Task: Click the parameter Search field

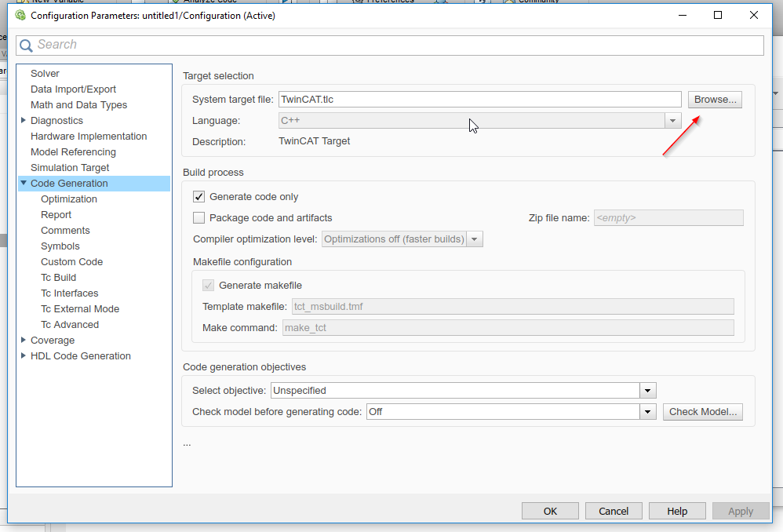Action: click(389, 46)
